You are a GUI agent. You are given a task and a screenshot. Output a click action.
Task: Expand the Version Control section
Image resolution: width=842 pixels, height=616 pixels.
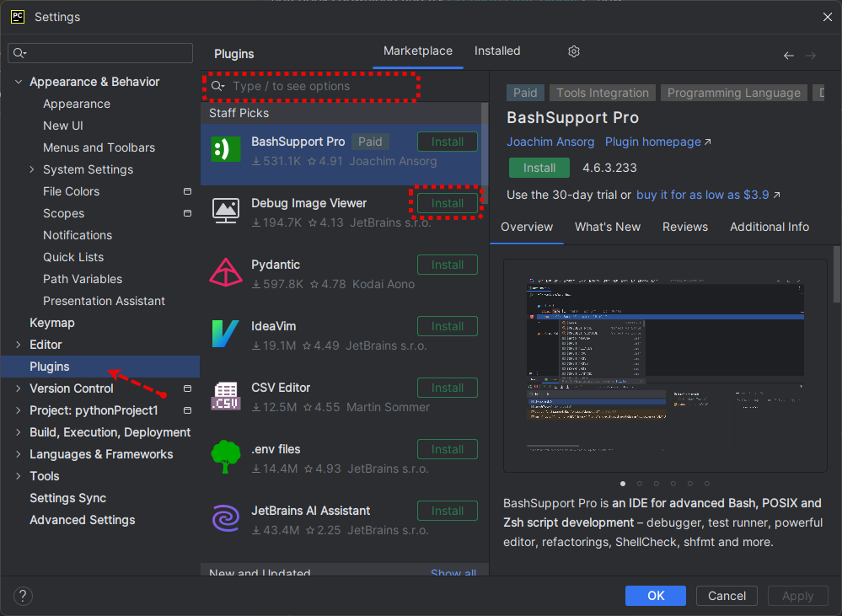(x=19, y=388)
